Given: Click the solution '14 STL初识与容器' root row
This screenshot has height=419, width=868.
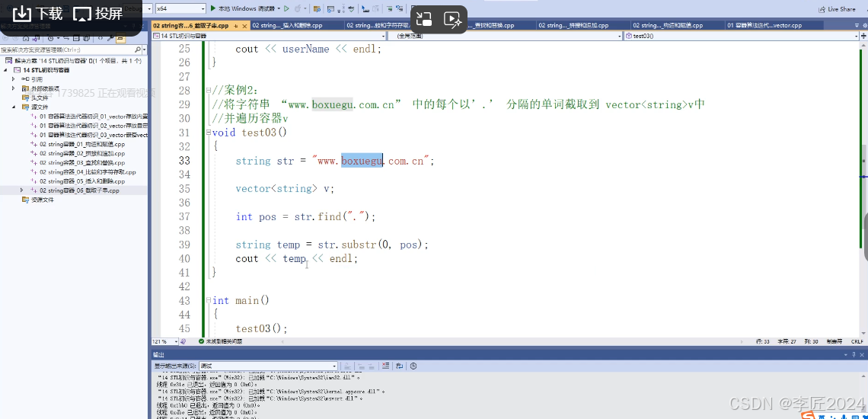Looking at the screenshot, I should [x=74, y=61].
